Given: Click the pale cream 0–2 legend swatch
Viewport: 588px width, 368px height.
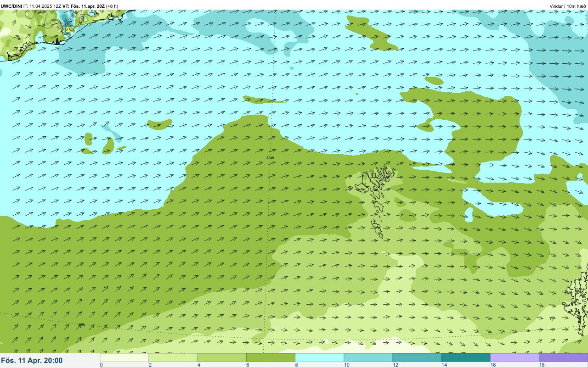Looking at the screenshot, I should click(x=124, y=357).
